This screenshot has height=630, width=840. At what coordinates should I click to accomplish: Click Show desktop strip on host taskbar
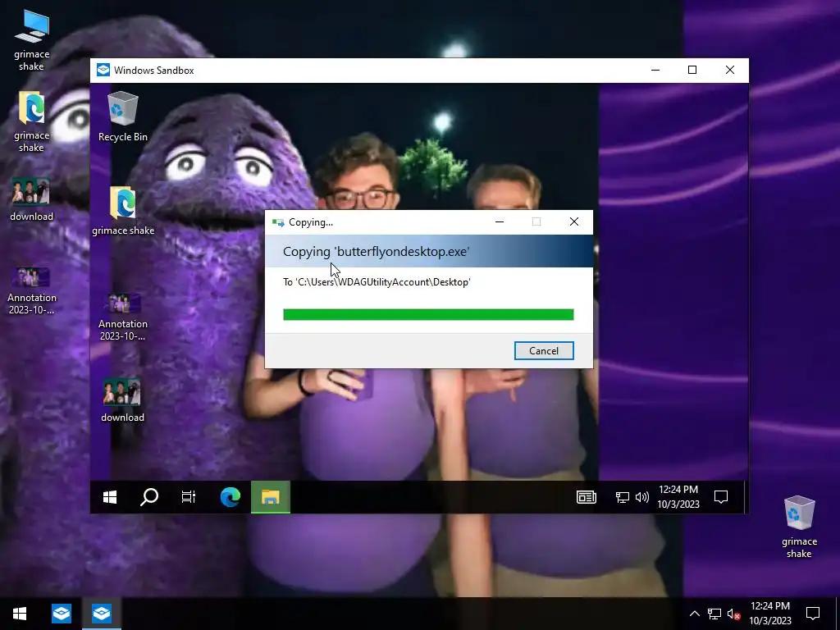(838, 614)
